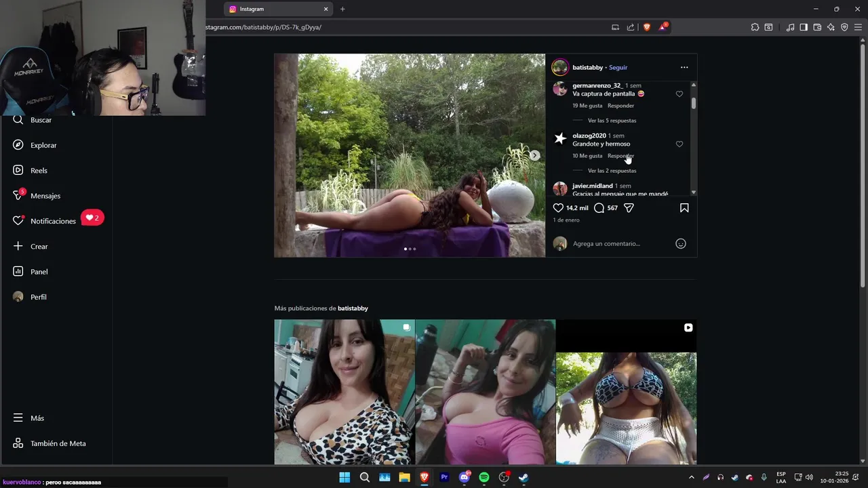Click the browser address bar URL
Screen dimensions: 868x488
pos(264,27)
